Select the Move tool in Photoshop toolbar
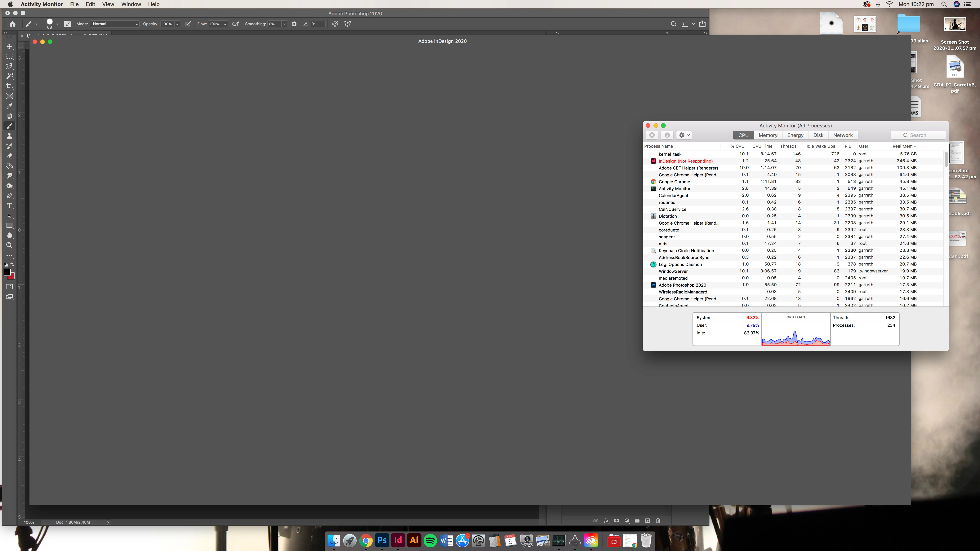This screenshot has height=551, width=980. [x=10, y=46]
